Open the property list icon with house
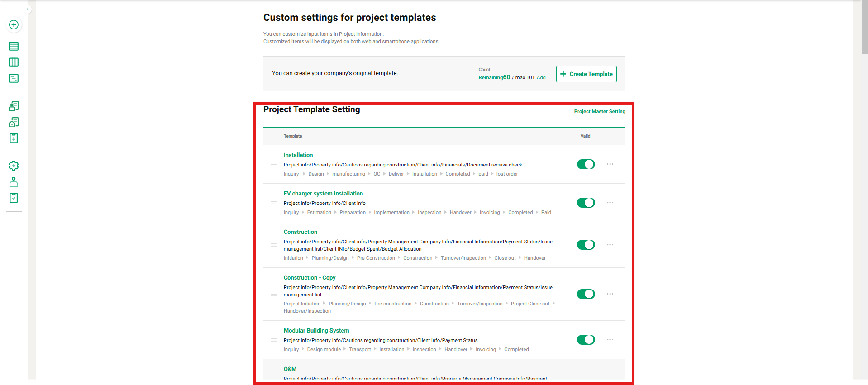 coord(14,122)
